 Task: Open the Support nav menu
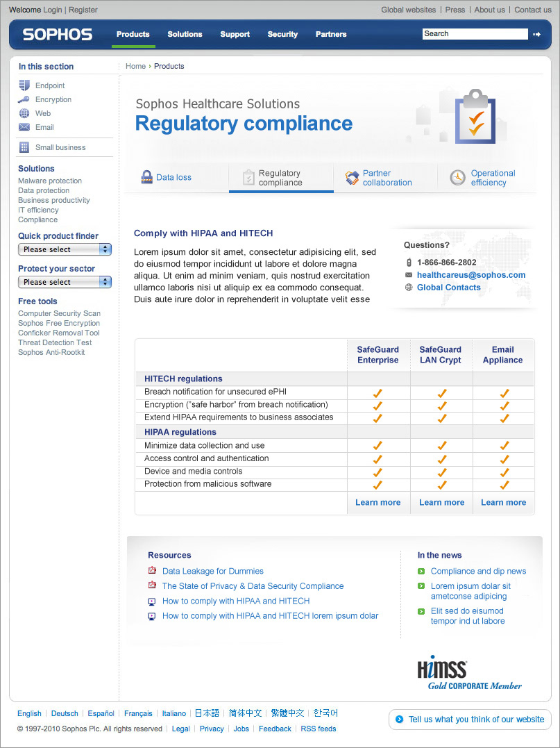point(235,34)
